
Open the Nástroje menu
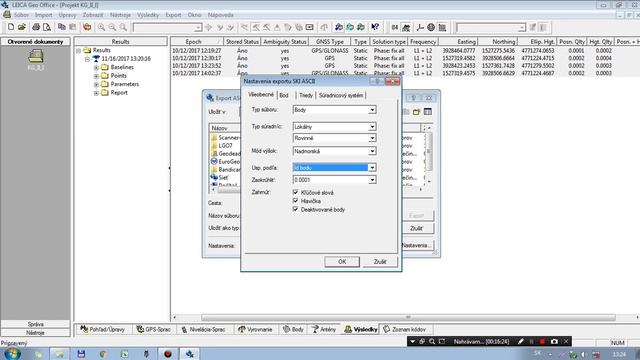pos(120,15)
